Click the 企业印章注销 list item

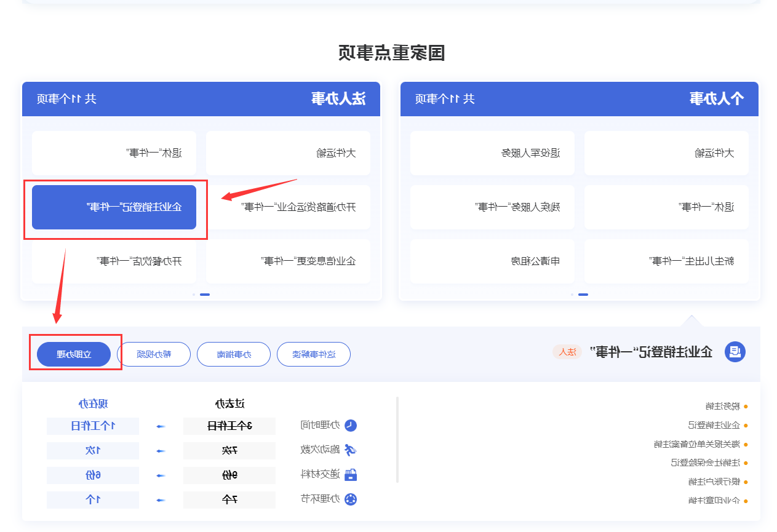[714, 501]
